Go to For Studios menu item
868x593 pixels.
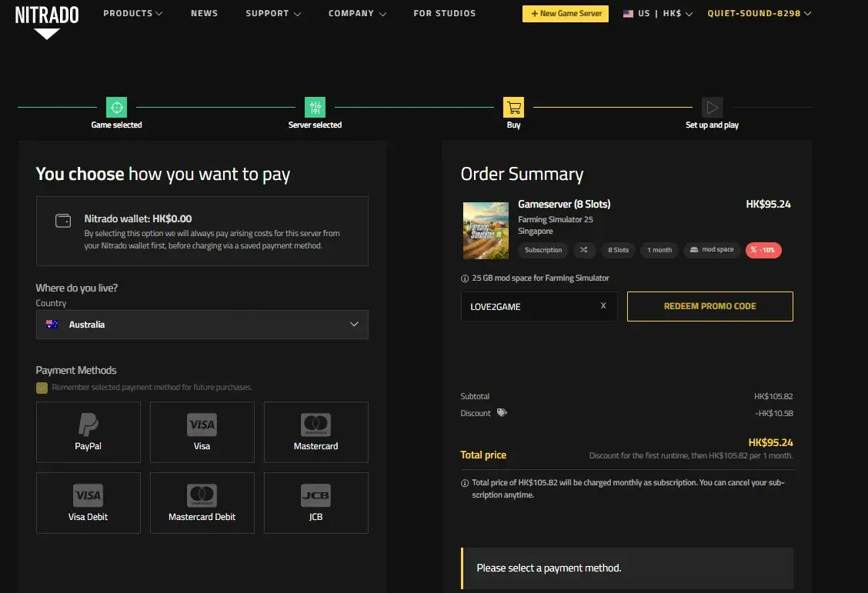pyautogui.click(x=444, y=13)
